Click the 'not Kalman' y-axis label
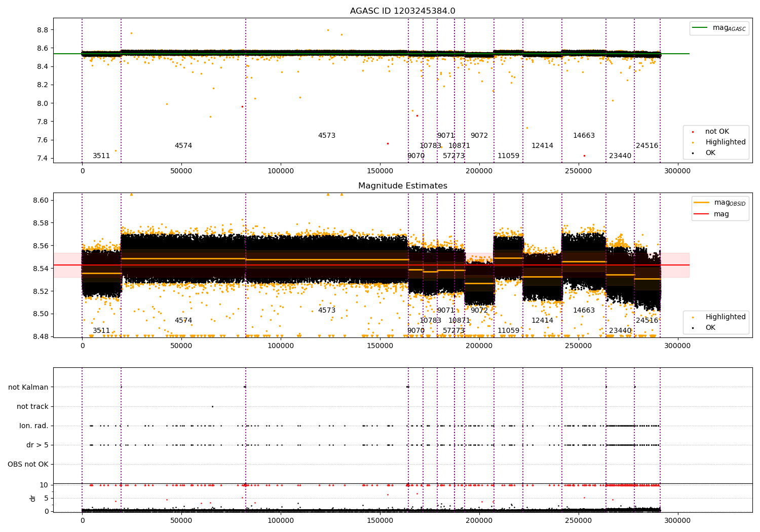The height and width of the screenshot is (532, 760). pos(28,387)
